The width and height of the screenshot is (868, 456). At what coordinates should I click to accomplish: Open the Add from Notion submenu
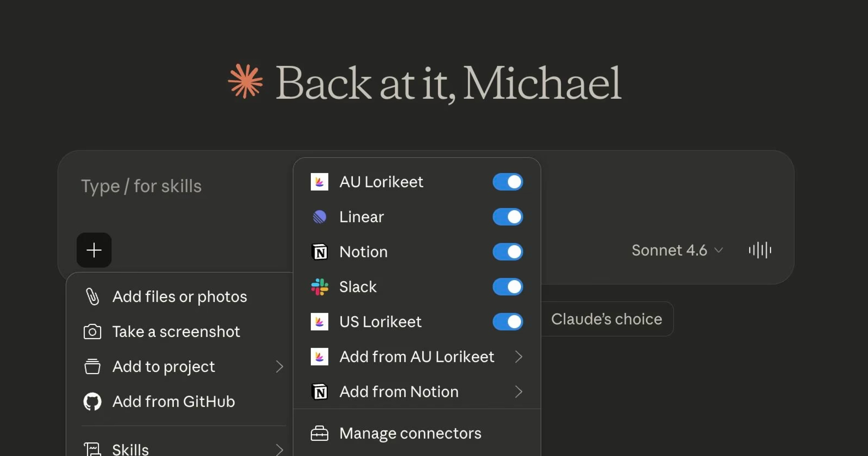click(x=399, y=392)
